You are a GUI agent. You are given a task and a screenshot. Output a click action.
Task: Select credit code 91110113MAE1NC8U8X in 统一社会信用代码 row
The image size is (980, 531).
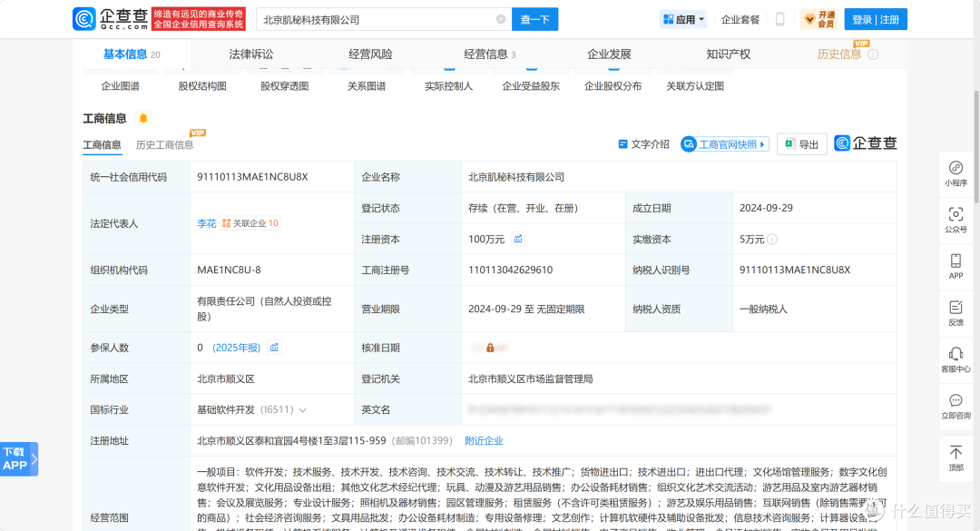[252, 177]
